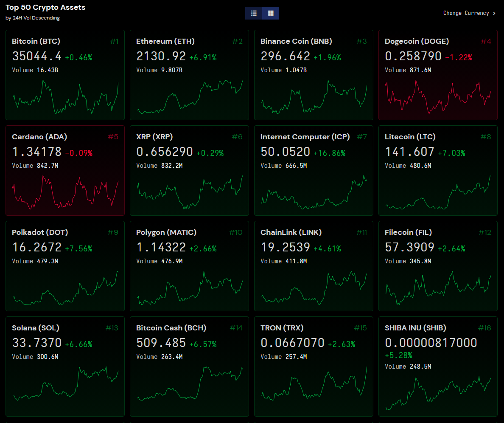Open Polkadot (DOT) title

40,232
